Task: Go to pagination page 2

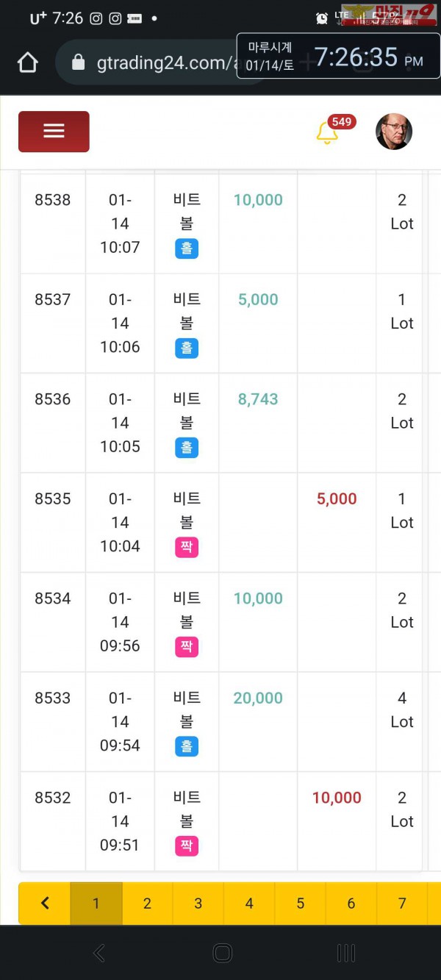Action: pyautogui.click(x=147, y=904)
